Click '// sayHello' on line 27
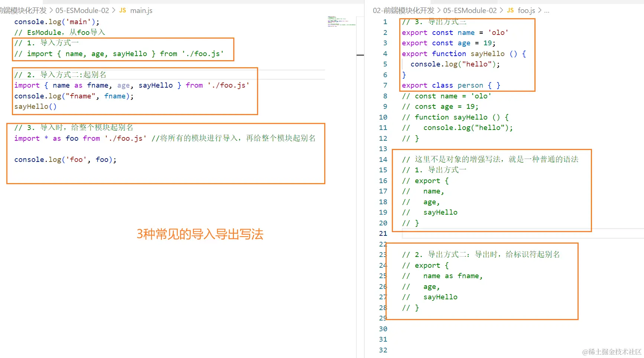Viewport: 644px width, 358px height. (430, 297)
